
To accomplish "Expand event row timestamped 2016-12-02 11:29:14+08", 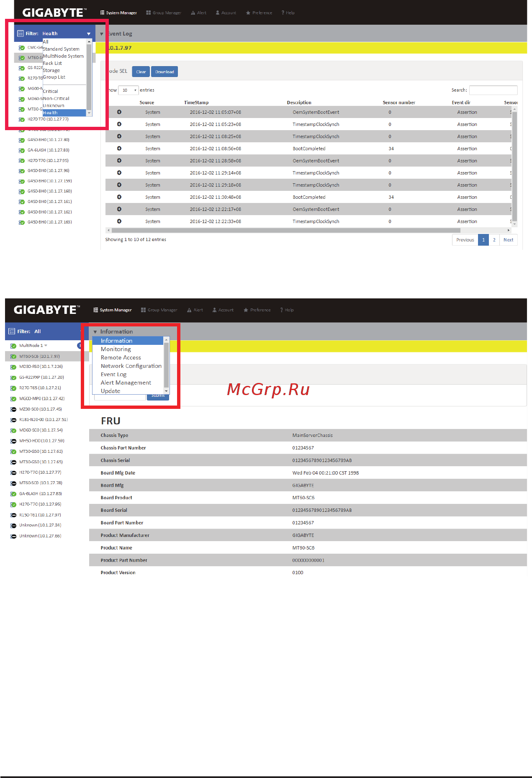I will [119, 172].
